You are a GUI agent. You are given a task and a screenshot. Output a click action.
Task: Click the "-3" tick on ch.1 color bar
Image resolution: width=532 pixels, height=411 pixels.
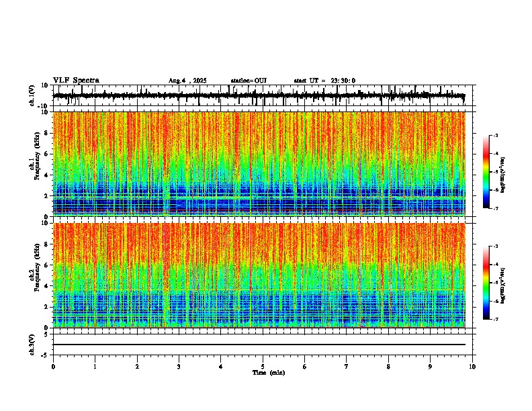pyautogui.click(x=495, y=135)
